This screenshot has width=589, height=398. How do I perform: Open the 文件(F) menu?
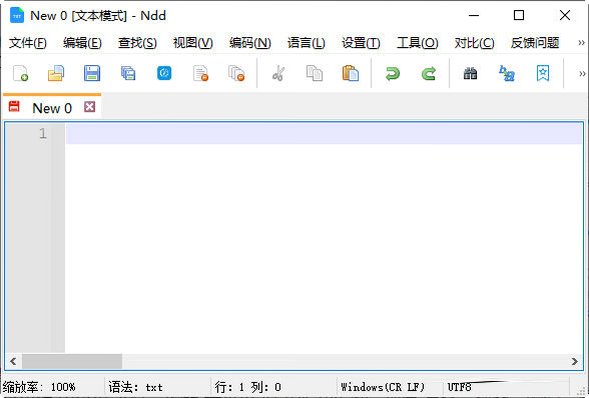[x=27, y=43]
